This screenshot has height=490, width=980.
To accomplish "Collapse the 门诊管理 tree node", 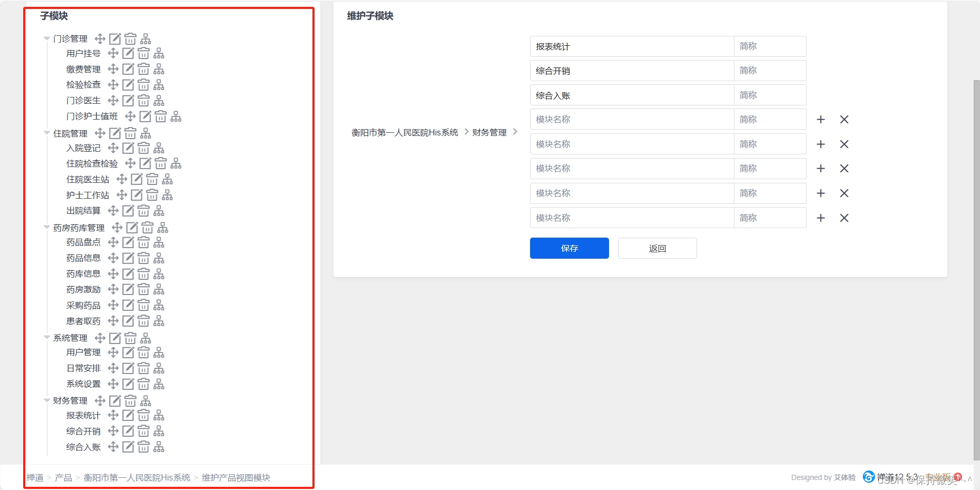I will click(x=46, y=38).
